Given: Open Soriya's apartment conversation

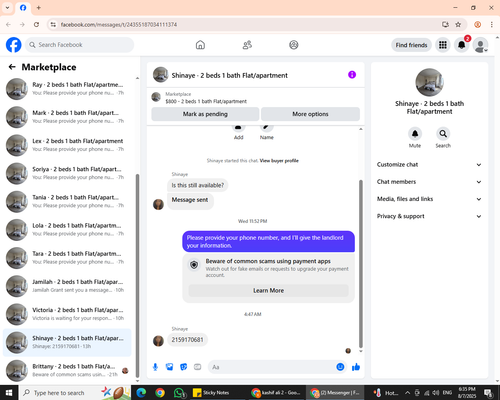Looking at the screenshot, I should 67,173.
